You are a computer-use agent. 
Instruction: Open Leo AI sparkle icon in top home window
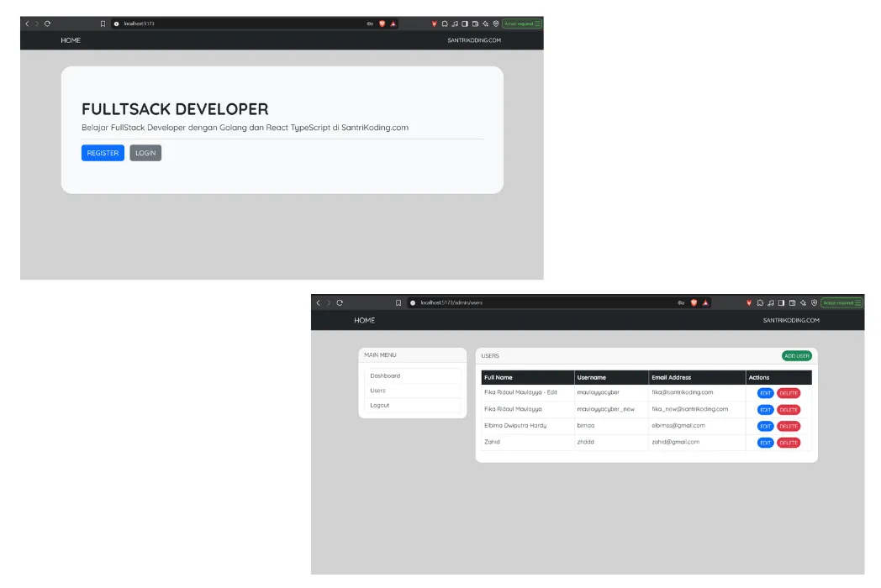pyautogui.click(x=485, y=24)
